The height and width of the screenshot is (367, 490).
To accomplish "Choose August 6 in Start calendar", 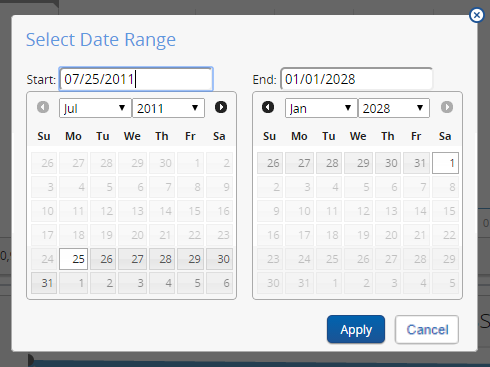I will (x=219, y=283).
